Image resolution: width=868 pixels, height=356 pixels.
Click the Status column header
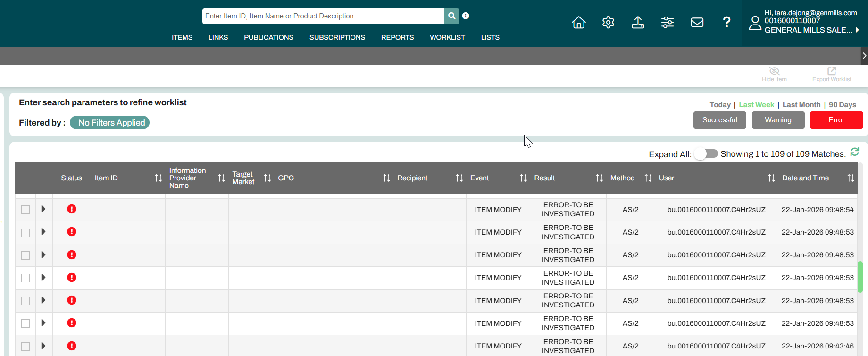[71, 178]
